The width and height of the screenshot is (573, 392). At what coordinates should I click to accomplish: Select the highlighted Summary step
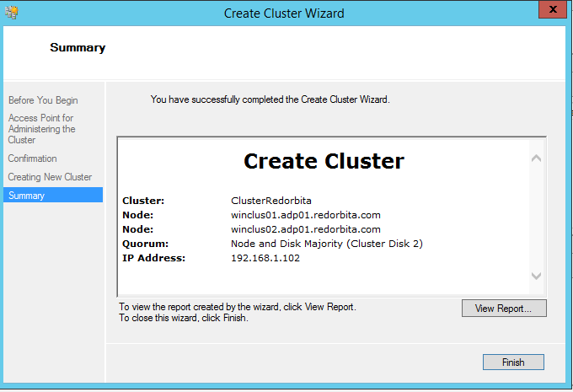(27, 196)
